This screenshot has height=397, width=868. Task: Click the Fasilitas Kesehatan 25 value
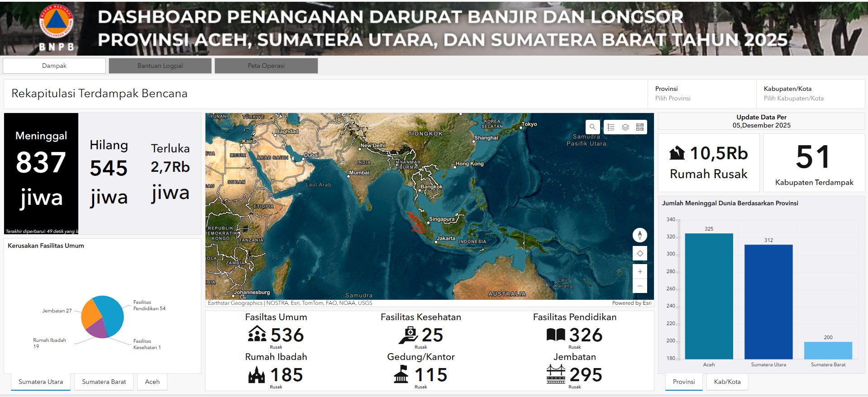point(432,335)
